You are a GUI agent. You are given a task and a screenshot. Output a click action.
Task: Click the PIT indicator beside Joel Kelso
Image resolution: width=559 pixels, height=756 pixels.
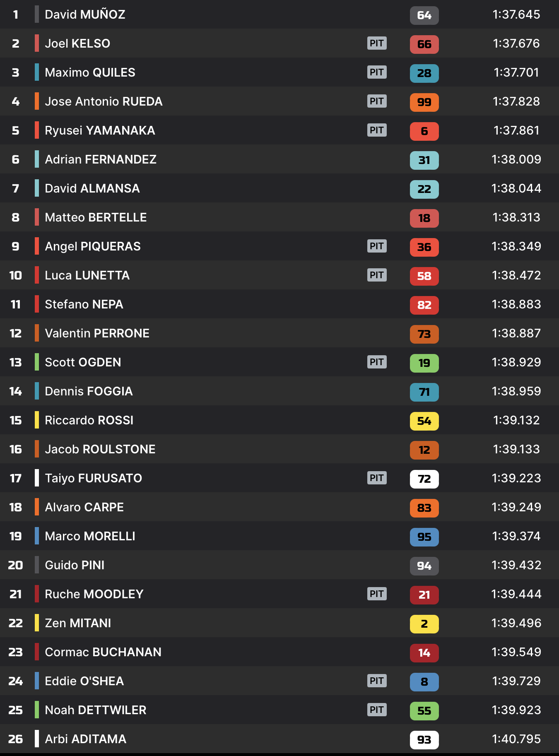pos(377,43)
